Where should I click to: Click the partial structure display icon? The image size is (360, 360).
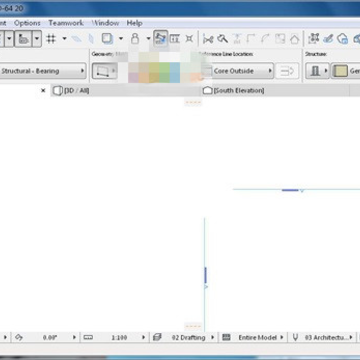tap(226, 337)
